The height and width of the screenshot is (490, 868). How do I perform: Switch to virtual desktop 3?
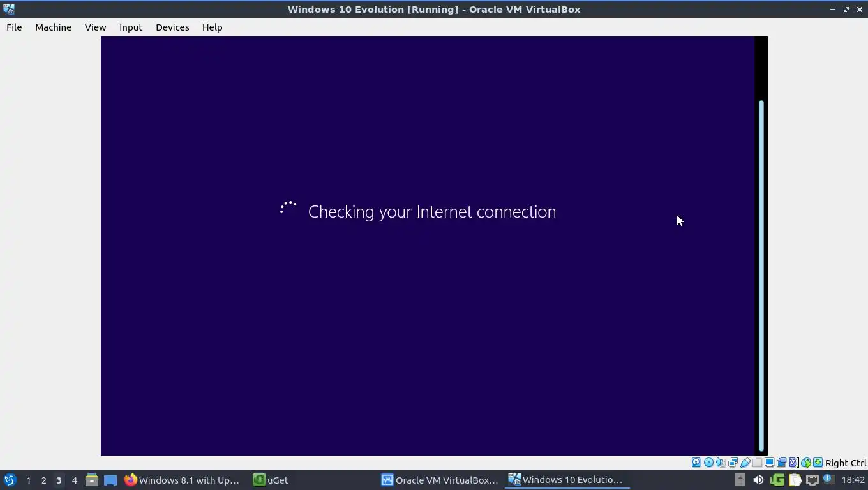coord(59,480)
